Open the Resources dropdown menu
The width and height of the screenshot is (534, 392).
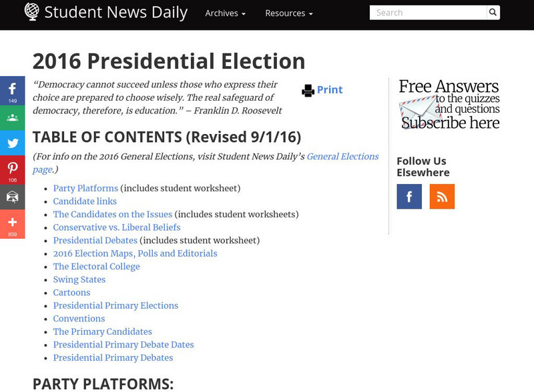[288, 13]
